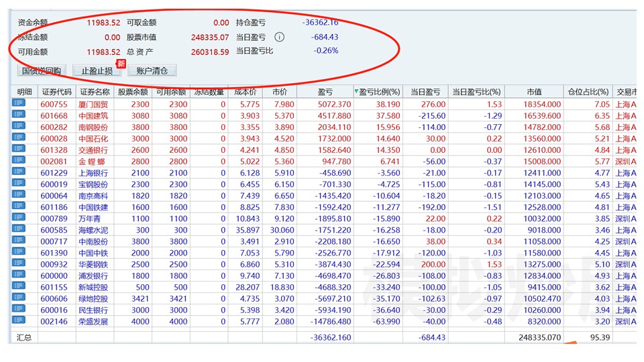The image size is (644, 362).
Task: Click holding loss value -36362.16 in summary panel
Action: coord(321,22)
